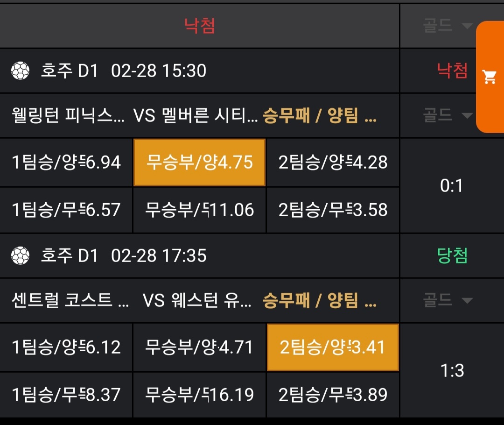Open 골드 dropdown in Wellington match row
The width and height of the screenshot is (504, 425).
(x=467, y=115)
